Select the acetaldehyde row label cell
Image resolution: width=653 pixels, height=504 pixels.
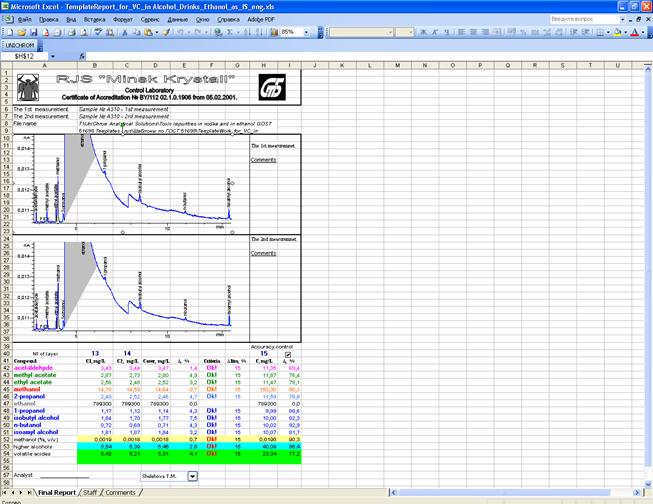(x=45, y=368)
